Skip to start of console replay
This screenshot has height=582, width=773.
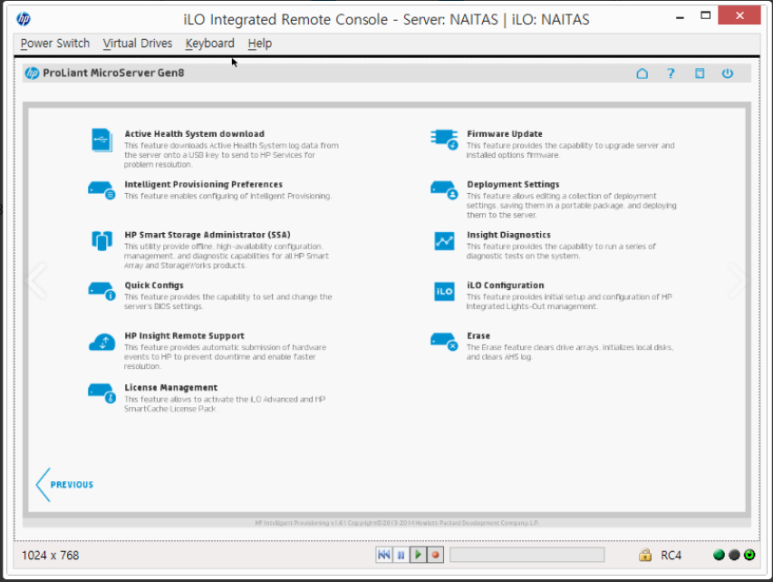pyautogui.click(x=384, y=555)
